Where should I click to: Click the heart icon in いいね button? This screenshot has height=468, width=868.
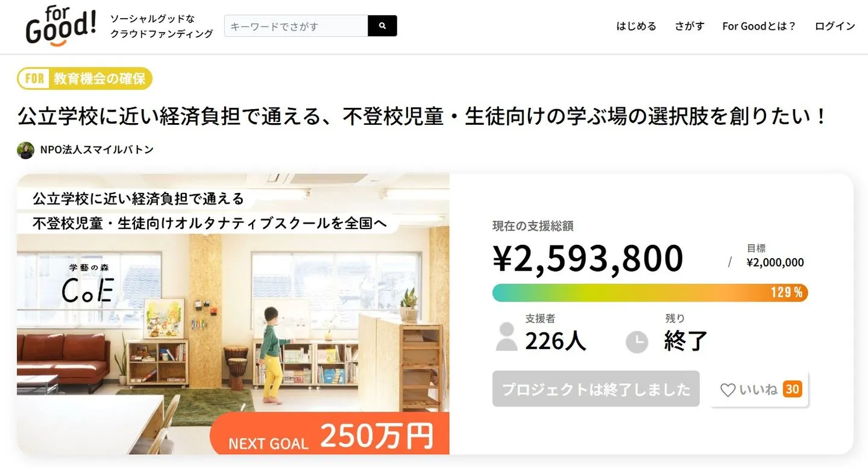coord(728,390)
